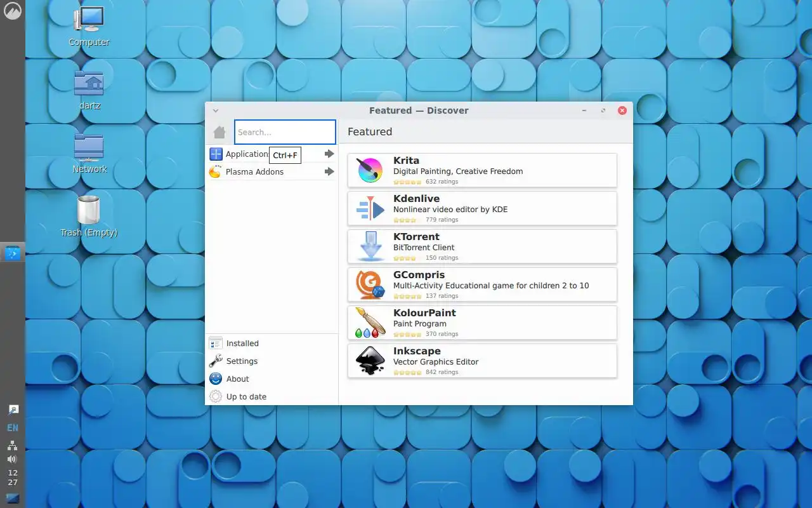812x508 pixels.
Task: Click the Home icon in Discover
Action: (219, 132)
